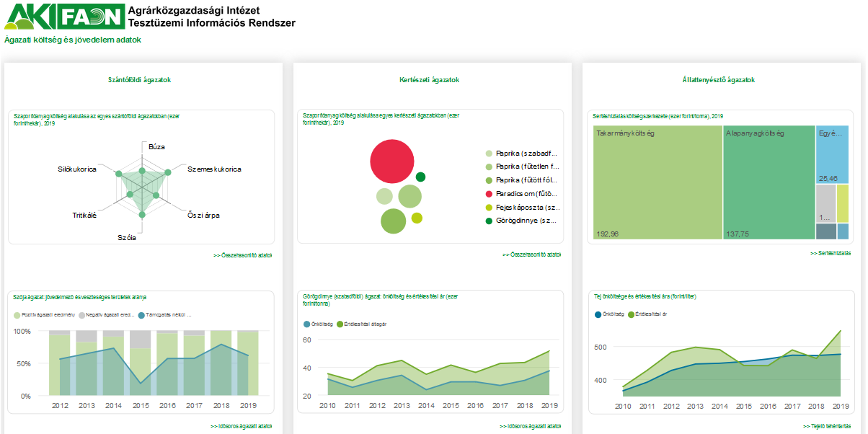Viewport: 868px width, 434px height.
Task: Click the Paradicsom red legend color dot
Action: coord(489,194)
